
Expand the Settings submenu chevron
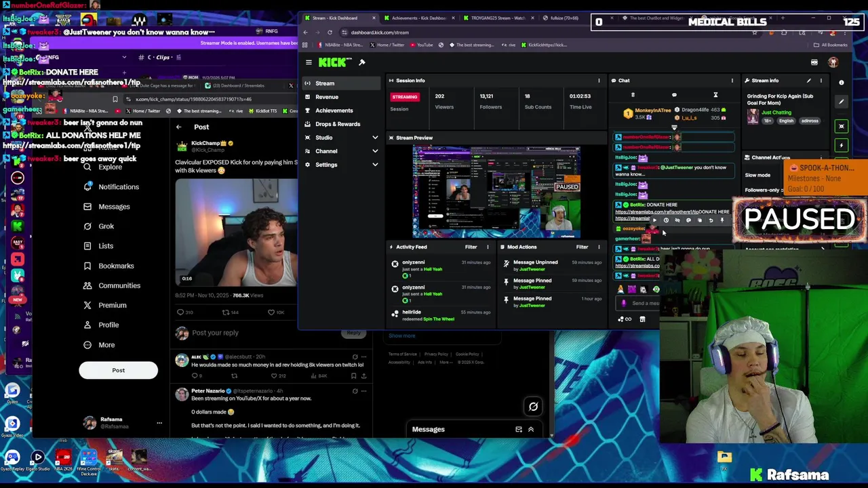(375, 165)
